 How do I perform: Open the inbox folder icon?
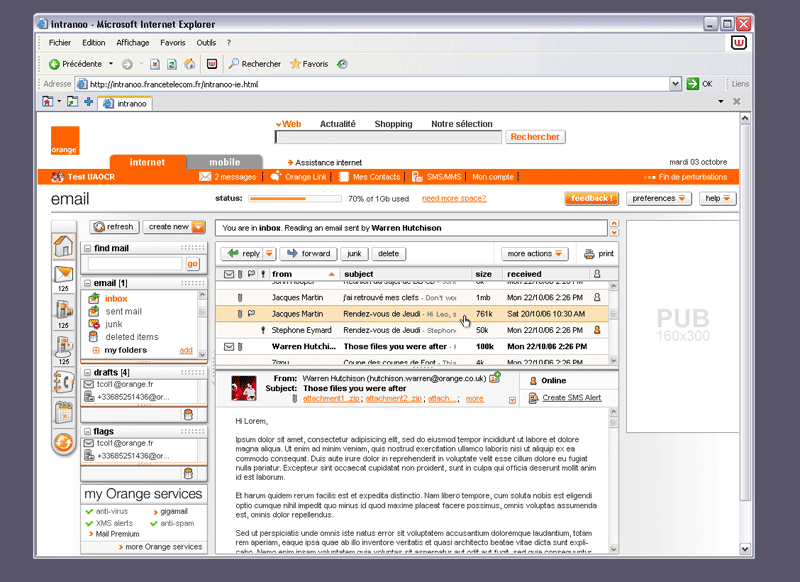[x=94, y=298]
